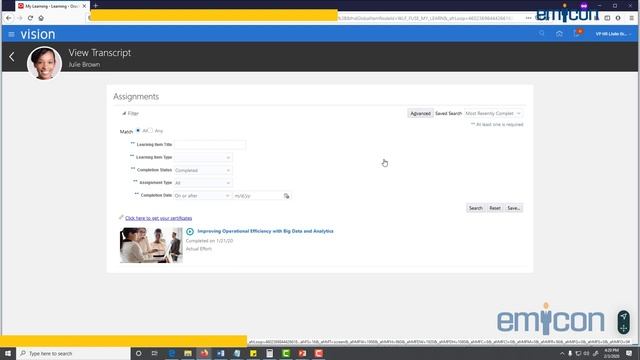Switch to Firefox on the taskbar
Viewport: 640px width, 360px height.
point(204,353)
